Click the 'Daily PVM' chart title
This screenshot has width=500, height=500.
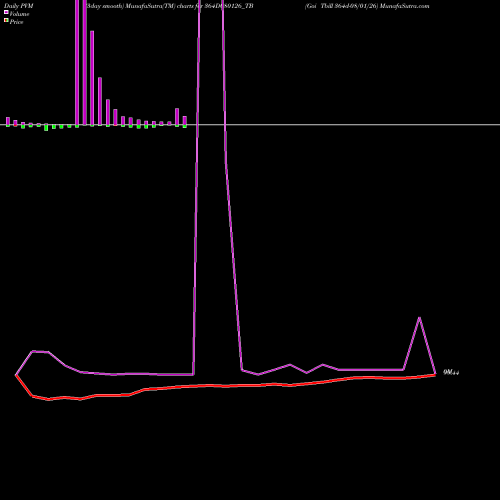tap(18, 6)
